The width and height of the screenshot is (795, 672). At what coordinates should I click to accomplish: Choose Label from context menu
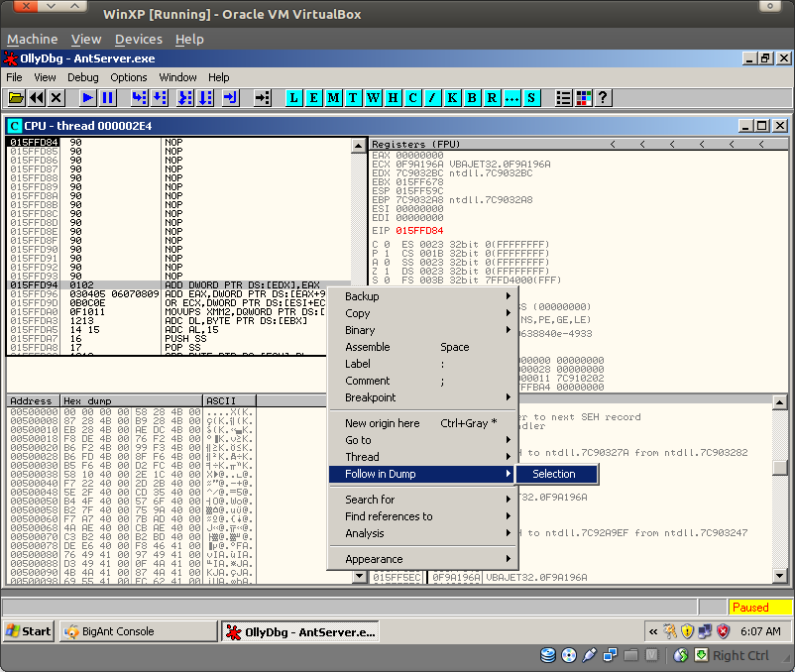[x=423, y=364]
